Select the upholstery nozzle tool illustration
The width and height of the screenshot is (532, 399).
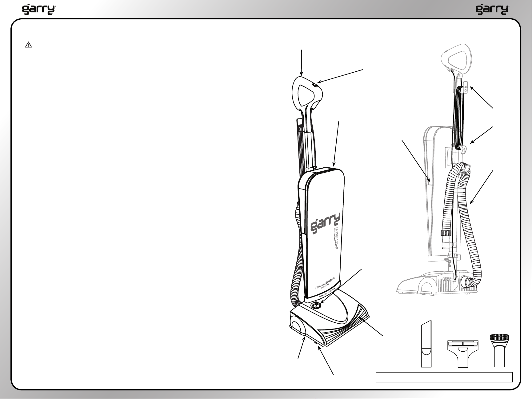pyautogui.click(x=463, y=354)
